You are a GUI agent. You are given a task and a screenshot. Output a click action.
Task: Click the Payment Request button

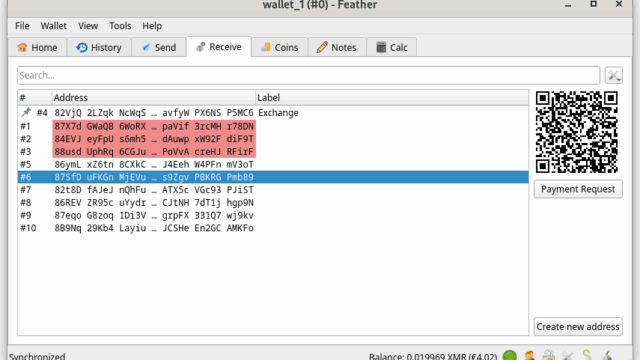point(578,189)
